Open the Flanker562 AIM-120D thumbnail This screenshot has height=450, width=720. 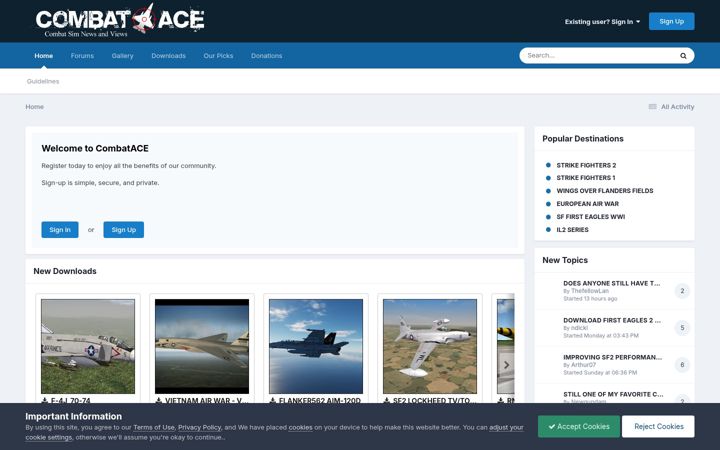[316, 346]
